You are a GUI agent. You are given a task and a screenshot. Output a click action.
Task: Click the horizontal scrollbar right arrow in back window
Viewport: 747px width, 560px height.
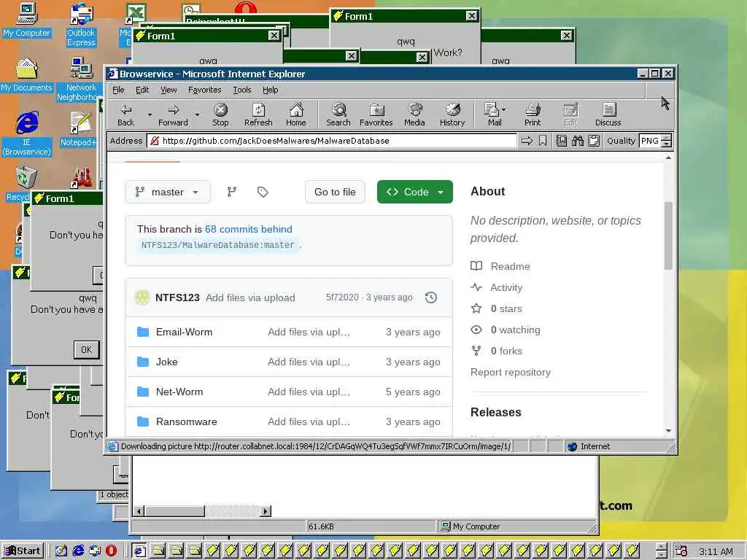pos(266,511)
